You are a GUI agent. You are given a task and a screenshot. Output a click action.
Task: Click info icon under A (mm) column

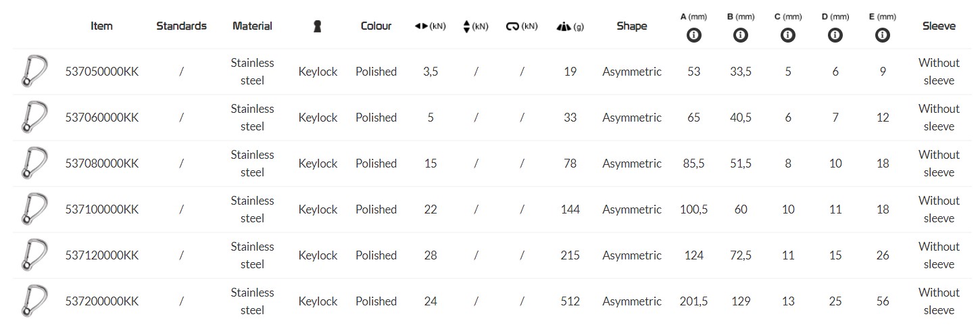[x=693, y=34]
